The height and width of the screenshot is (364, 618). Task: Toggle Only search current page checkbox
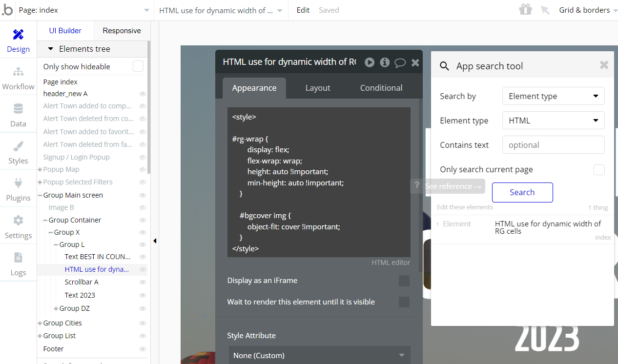[599, 169]
